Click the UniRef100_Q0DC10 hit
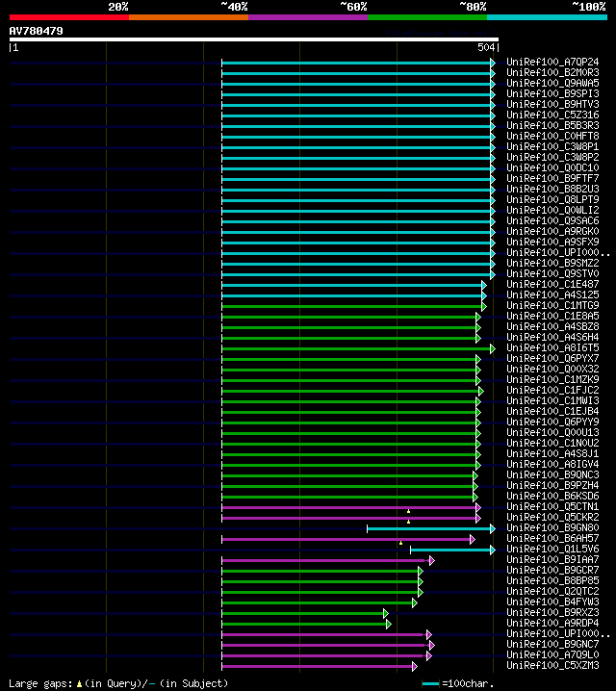The height and width of the screenshot is (691, 616). point(552,167)
